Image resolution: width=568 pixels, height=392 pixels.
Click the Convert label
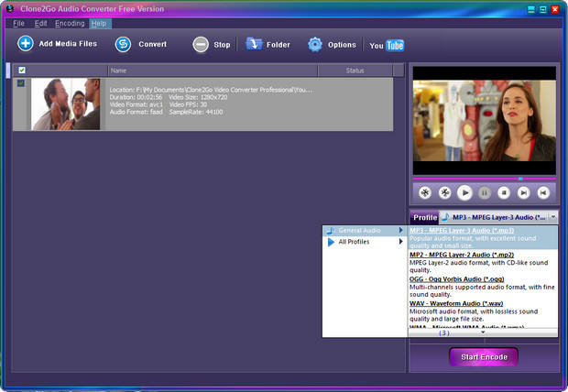click(152, 44)
